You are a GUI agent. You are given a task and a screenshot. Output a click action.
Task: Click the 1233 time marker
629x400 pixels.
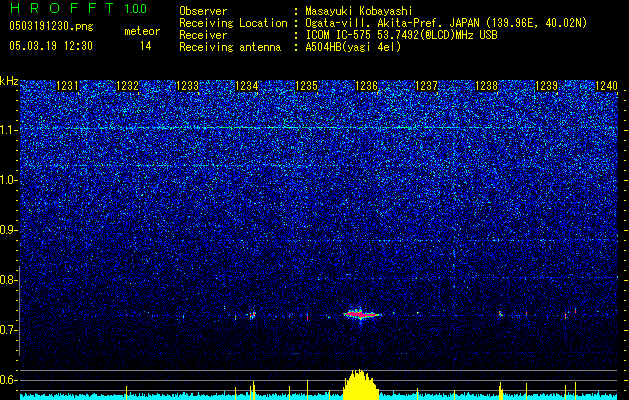click(x=187, y=86)
